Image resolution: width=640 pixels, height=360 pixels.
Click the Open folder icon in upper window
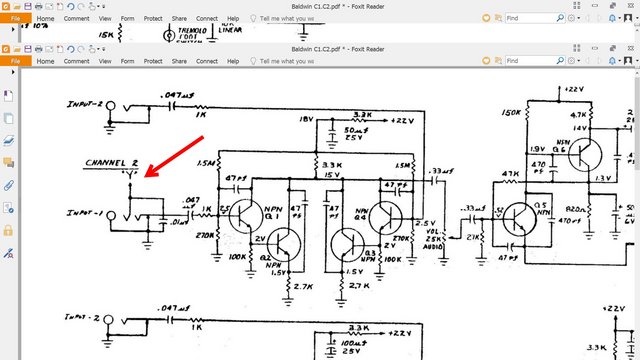tap(17, 7)
